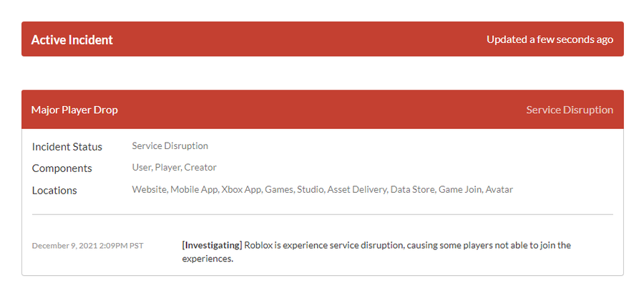Click "Avatar" in the locations list
The height and width of the screenshot is (296, 644).
[x=500, y=190]
